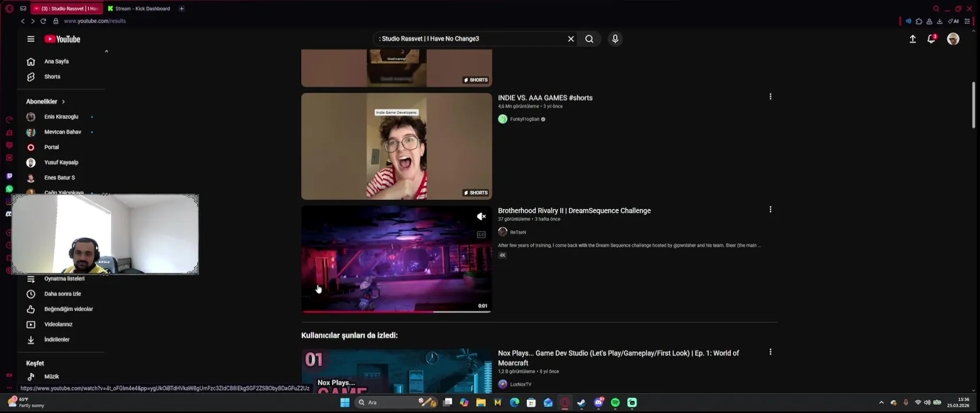Go back in browser history
This screenshot has width=980, height=413.
coord(23,21)
